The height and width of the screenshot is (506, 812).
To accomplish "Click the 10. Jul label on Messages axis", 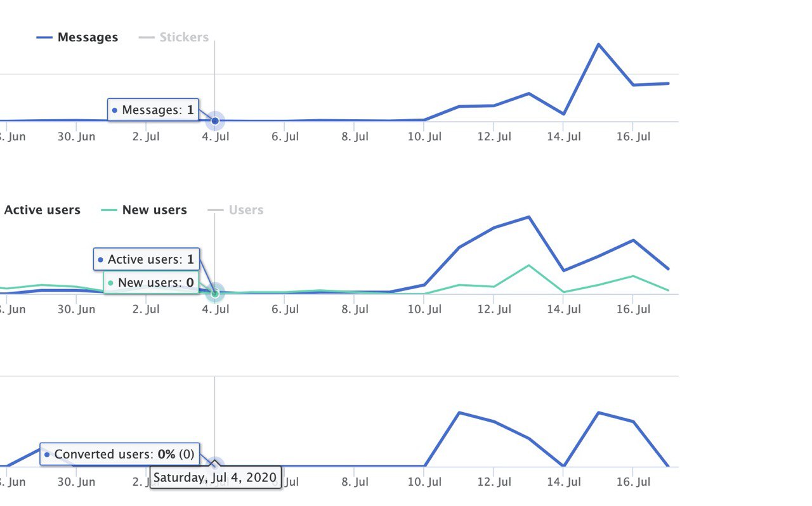I will pyautogui.click(x=424, y=137).
